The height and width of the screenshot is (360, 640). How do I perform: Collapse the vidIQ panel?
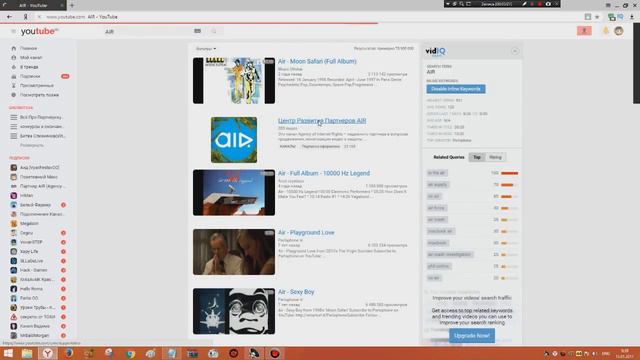pos(515,51)
